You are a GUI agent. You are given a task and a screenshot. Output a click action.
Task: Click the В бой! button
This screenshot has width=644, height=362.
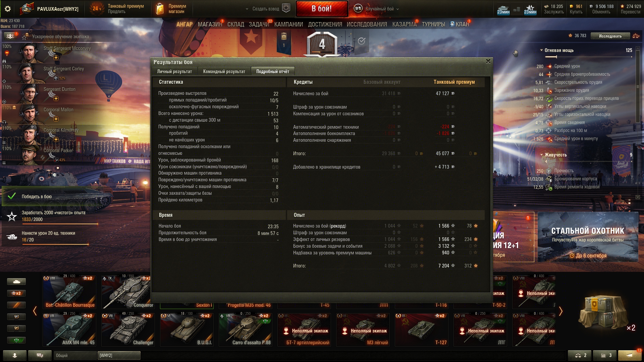pyautogui.click(x=322, y=9)
